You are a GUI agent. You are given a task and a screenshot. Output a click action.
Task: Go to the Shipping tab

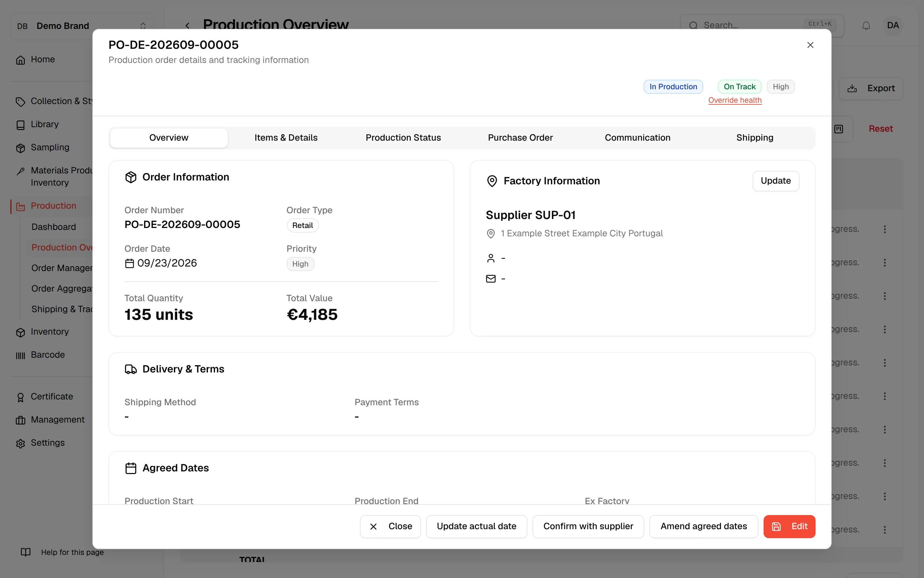[x=755, y=138]
